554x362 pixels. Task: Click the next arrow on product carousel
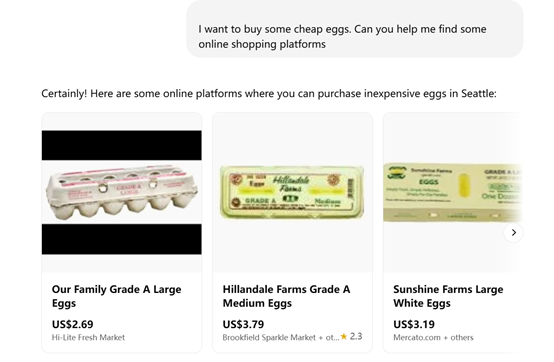513,232
